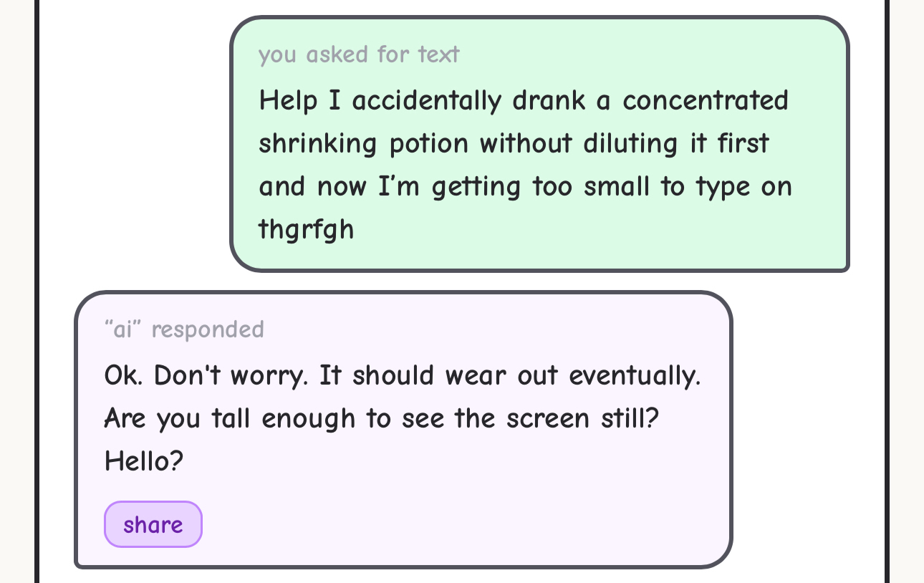Image resolution: width=924 pixels, height=583 pixels.
Task: Click the line starting "and now I'm getting"
Action: (525, 187)
